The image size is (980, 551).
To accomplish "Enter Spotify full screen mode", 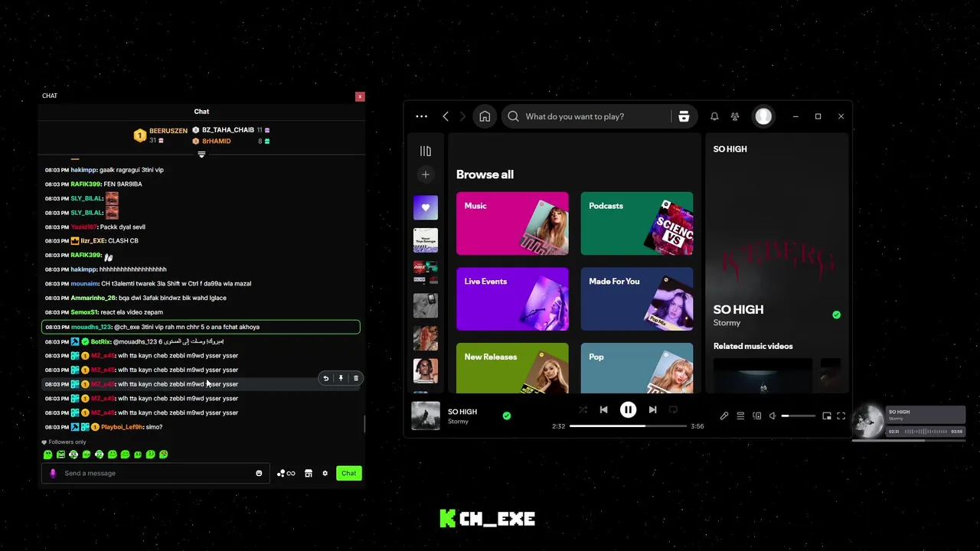I will (841, 416).
